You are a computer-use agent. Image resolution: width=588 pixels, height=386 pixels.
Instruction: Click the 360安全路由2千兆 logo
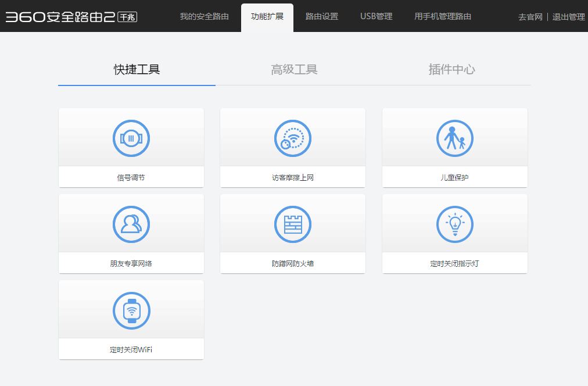70,17
